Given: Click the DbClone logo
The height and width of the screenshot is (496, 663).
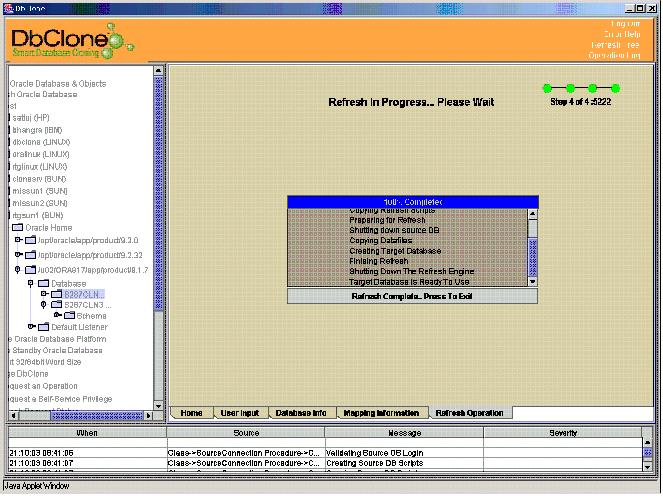Looking at the screenshot, I should click(x=72, y=41).
